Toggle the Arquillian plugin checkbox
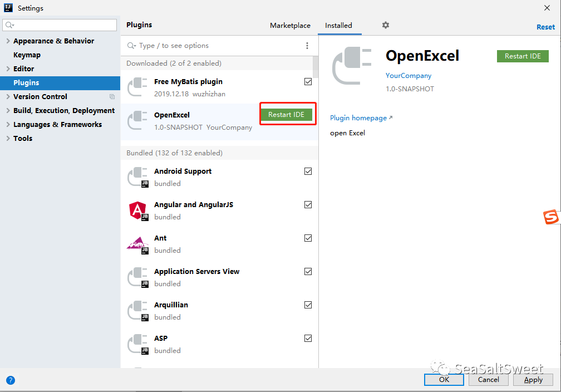Image resolution: width=561 pixels, height=392 pixels. point(308,305)
